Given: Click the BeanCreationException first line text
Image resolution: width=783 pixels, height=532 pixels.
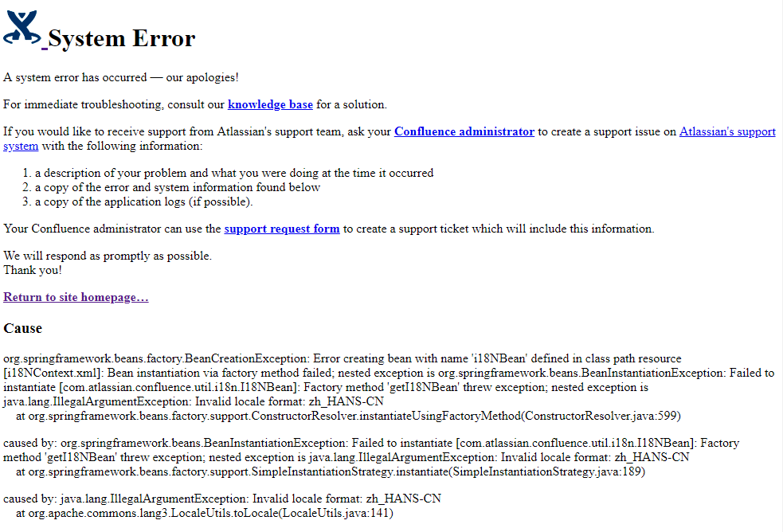Looking at the screenshot, I should (x=342, y=358).
